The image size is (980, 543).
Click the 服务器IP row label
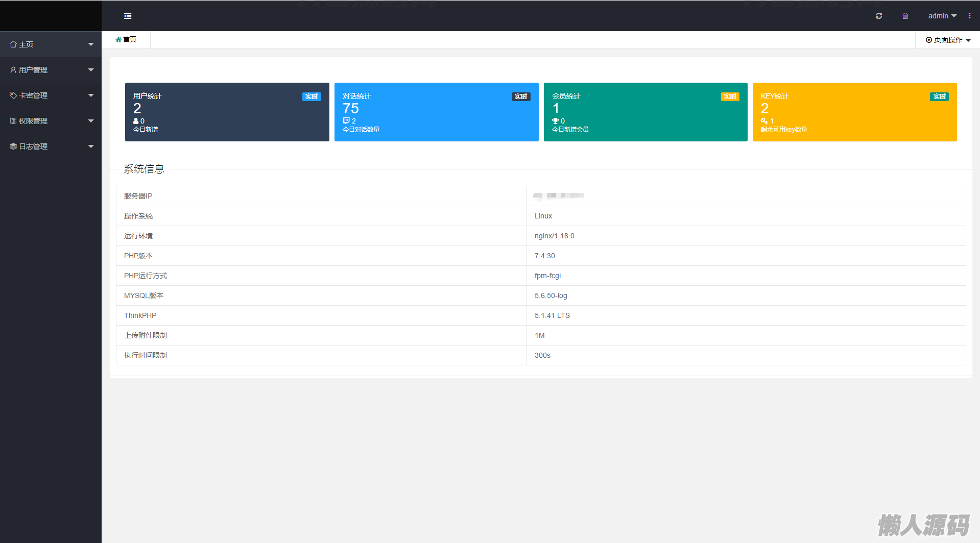click(x=138, y=196)
